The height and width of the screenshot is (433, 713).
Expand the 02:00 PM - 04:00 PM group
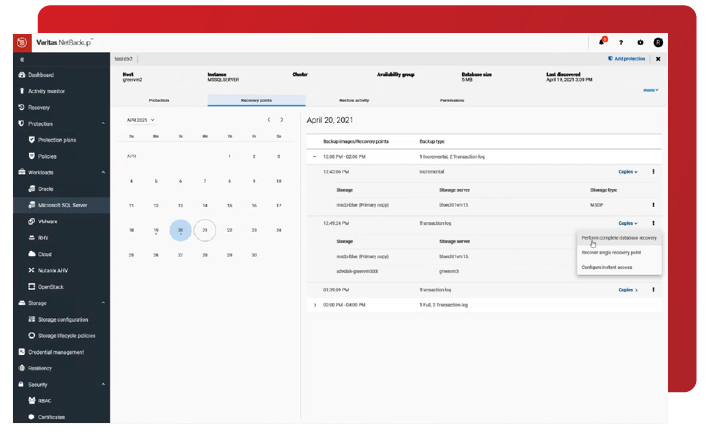pyautogui.click(x=315, y=305)
